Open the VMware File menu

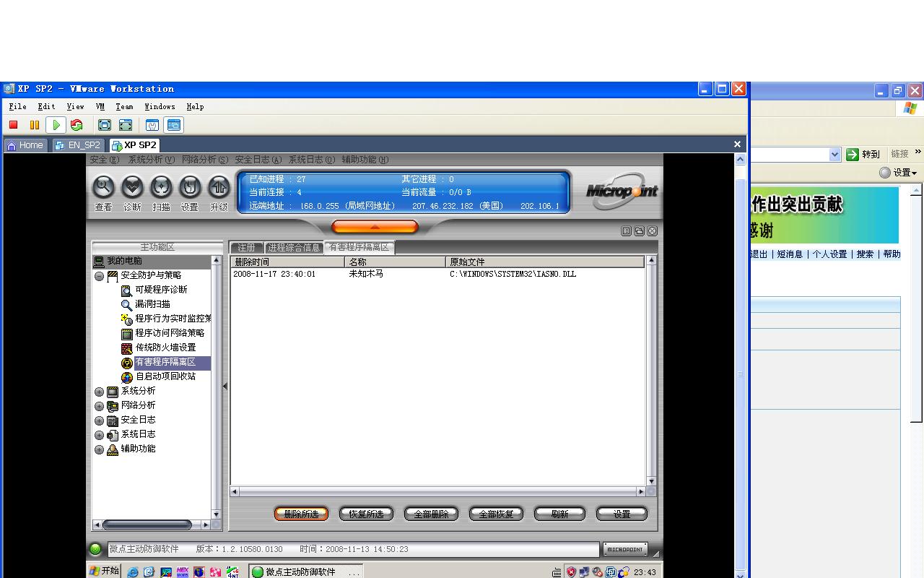tap(18, 106)
